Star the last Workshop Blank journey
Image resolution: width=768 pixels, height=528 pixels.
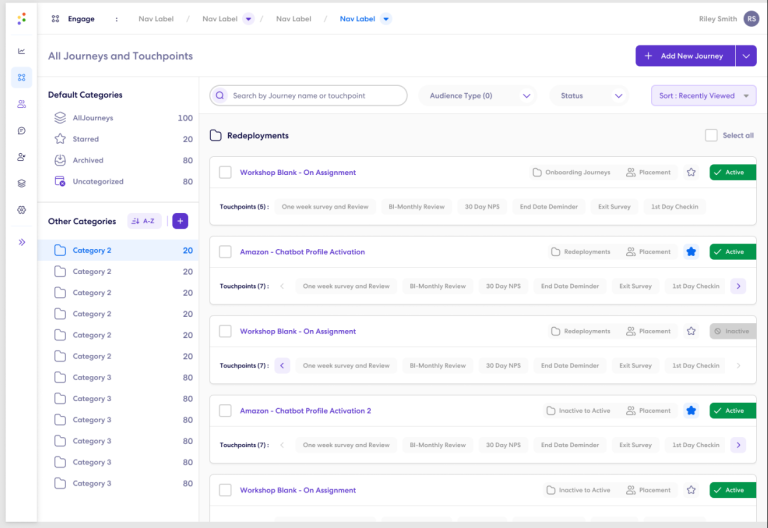691,490
